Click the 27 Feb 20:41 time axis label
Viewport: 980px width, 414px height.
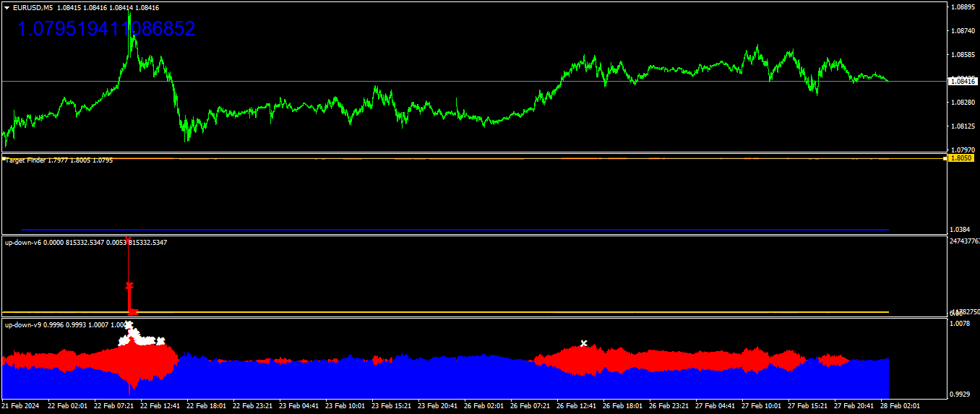[854, 406]
